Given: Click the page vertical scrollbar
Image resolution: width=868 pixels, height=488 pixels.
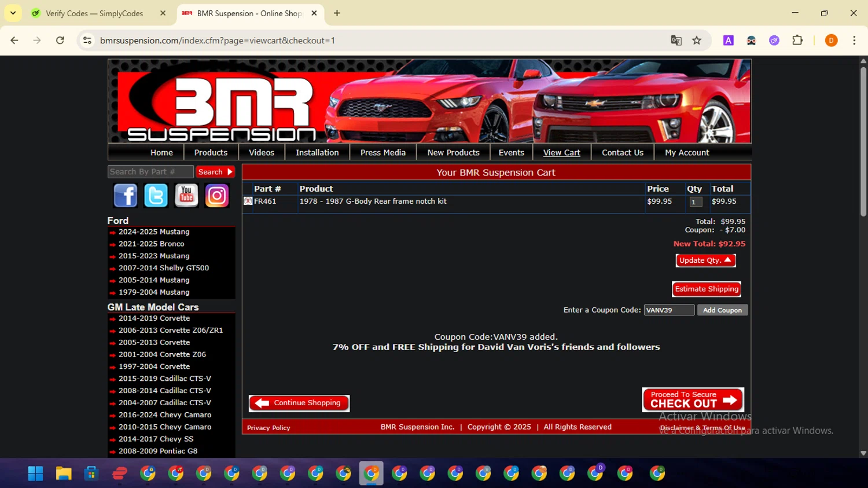Looking at the screenshot, I should coord(863,142).
